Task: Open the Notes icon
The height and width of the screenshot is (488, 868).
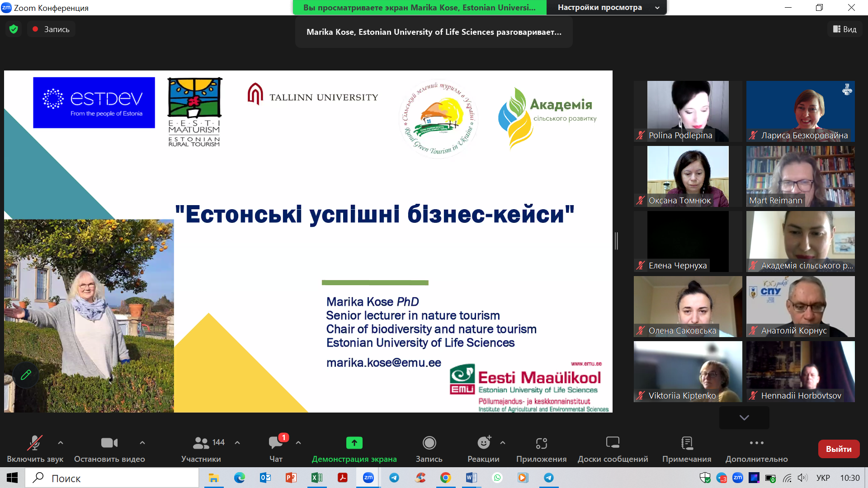Action: point(686,443)
